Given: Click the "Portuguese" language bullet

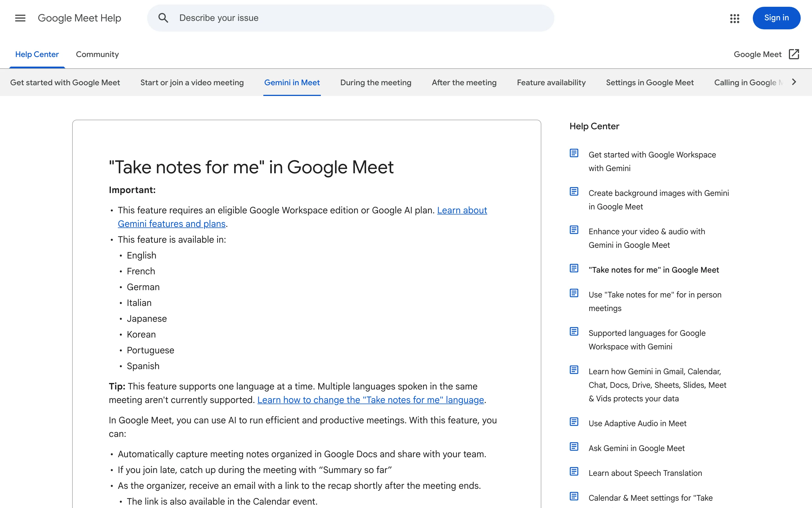Looking at the screenshot, I should point(150,350).
